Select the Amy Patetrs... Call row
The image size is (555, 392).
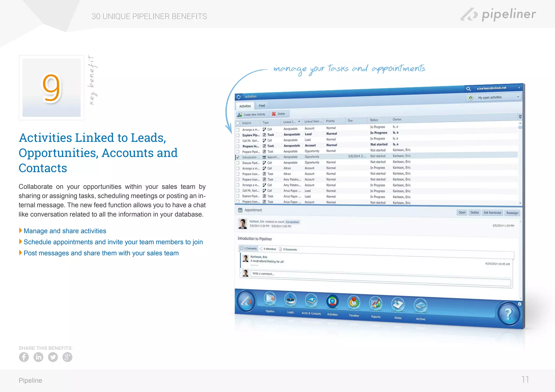click(377, 185)
